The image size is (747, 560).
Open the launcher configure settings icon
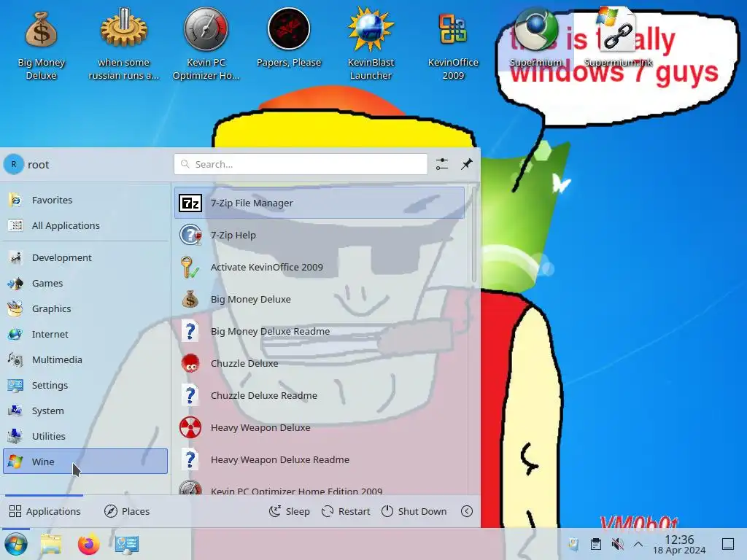pyautogui.click(x=441, y=164)
